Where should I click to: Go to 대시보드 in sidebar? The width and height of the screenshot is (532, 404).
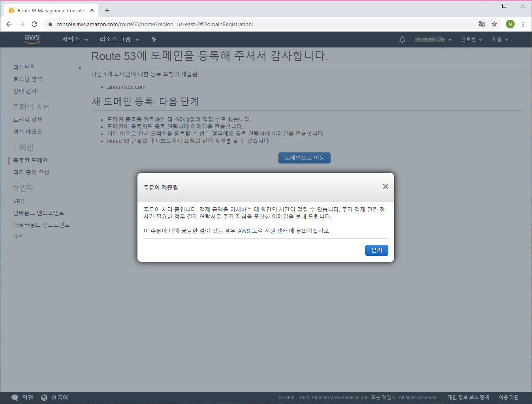point(24,67)
